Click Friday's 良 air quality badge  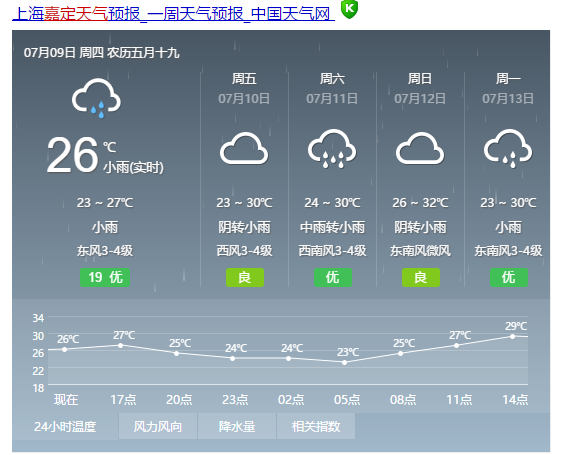coord(245,277)
